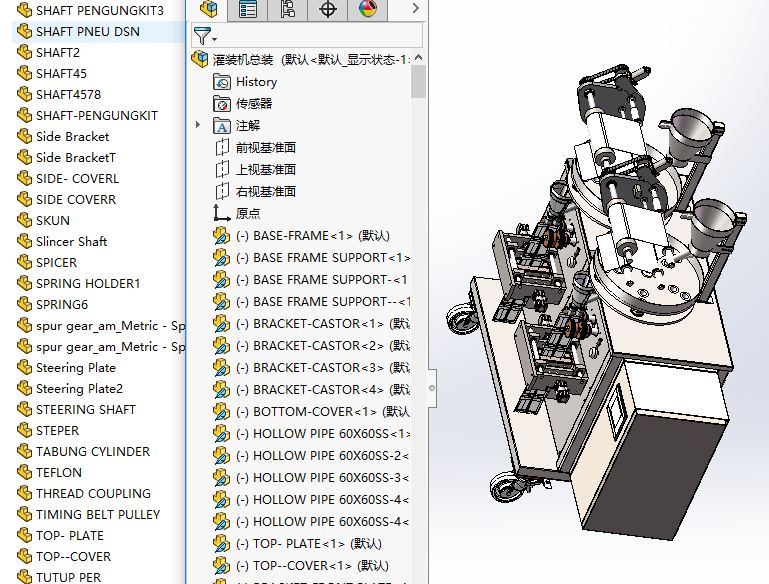Screen dimensions: 769x584
Task: Click the History folder icon
Action: click(222, 82)
